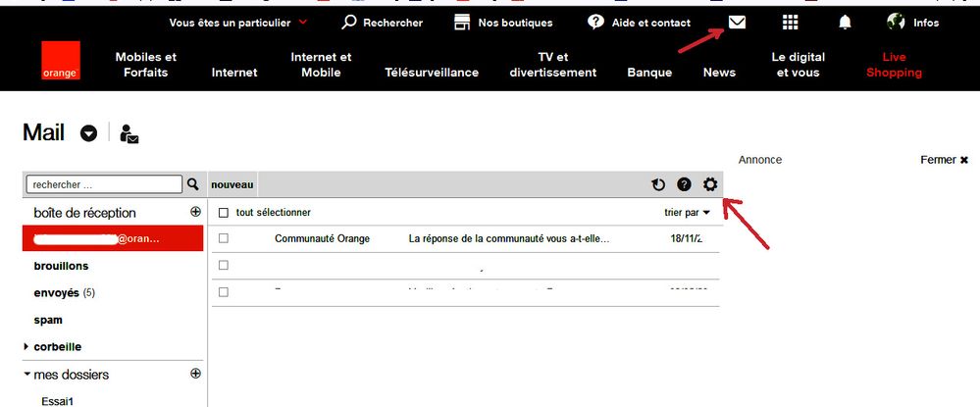
Task: Open Nos boutiques store link
Action: [503, 23]
